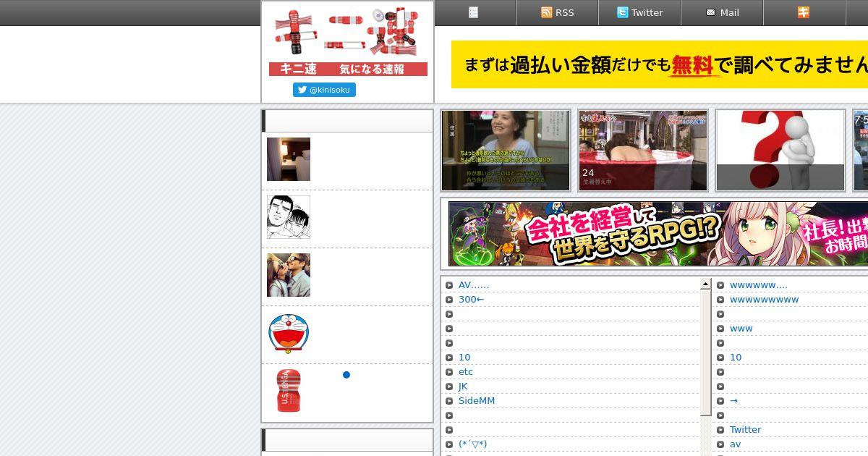Follow the @kinisoku Twitter button
The image size is (868, 456).
[324, 90]
